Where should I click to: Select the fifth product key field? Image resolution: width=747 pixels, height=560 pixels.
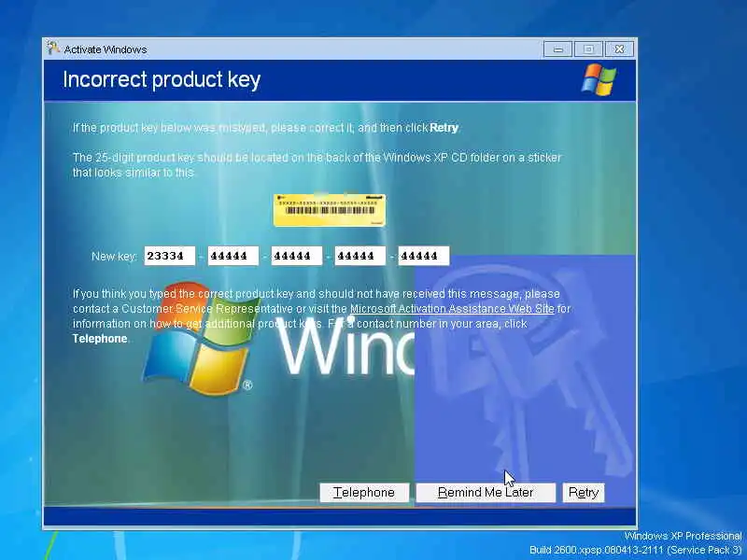pos(423,256)
